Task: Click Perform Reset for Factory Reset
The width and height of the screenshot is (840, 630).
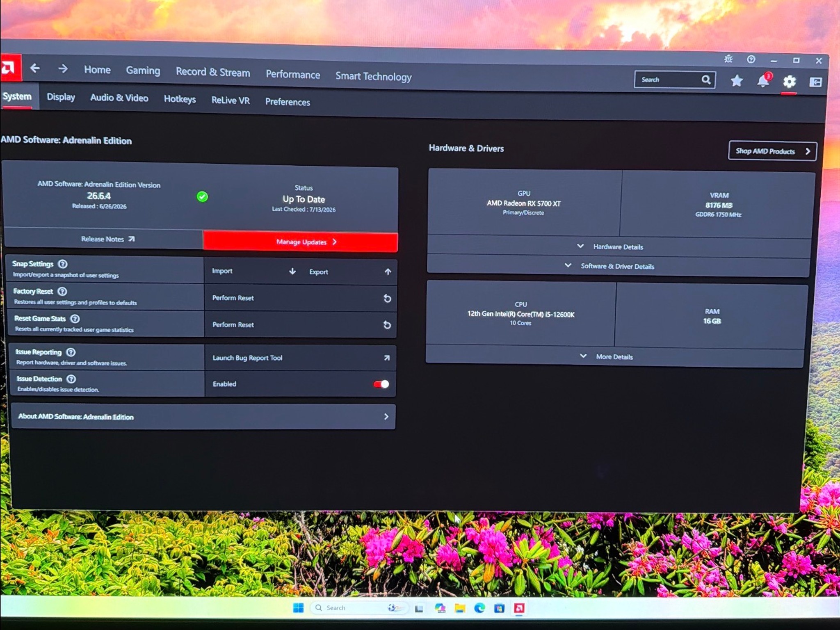Action: pos(301,298)
